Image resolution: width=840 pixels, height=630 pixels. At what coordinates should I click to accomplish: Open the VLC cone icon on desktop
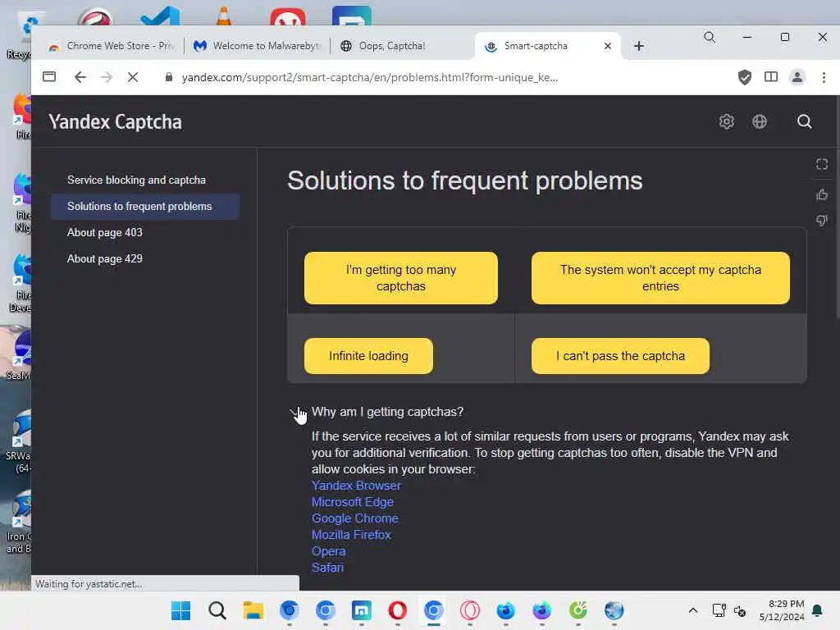click(223, 16)
